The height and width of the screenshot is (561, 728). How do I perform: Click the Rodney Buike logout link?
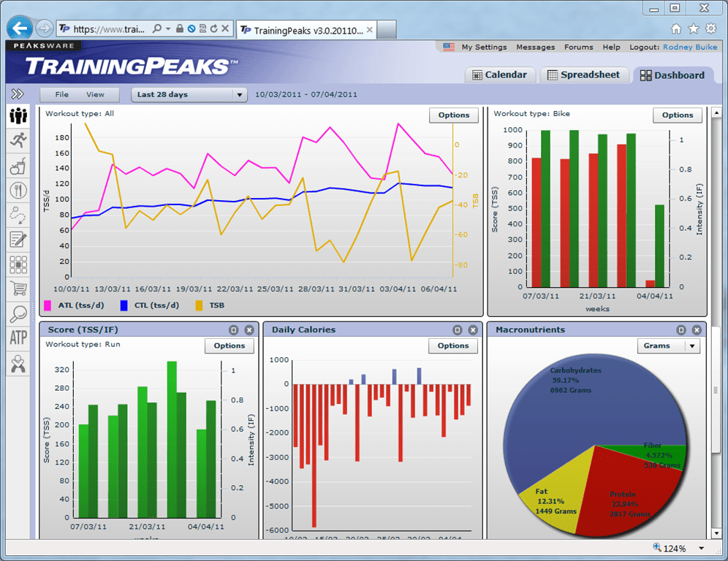pyautogui.click(x=690, y=47)
